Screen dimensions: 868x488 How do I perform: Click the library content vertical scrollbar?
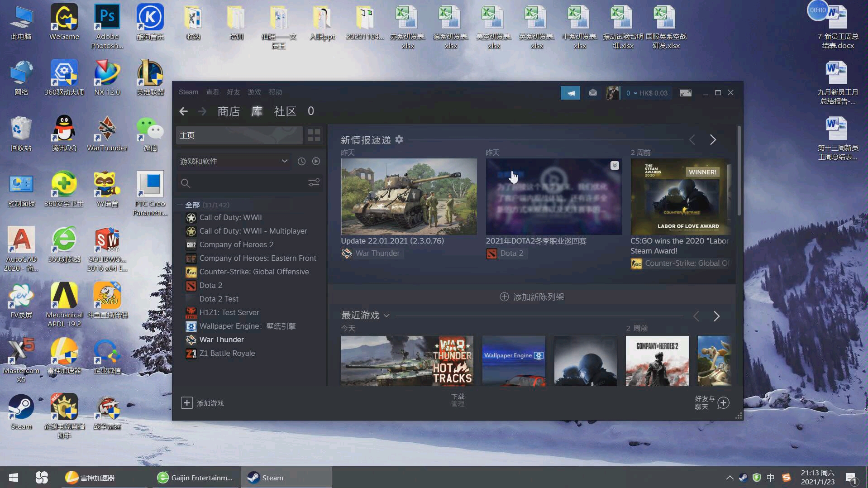pos(739,171)
